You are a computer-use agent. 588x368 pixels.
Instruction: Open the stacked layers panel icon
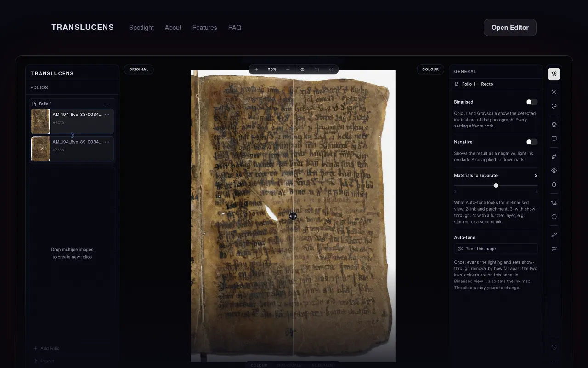(554, 125)
